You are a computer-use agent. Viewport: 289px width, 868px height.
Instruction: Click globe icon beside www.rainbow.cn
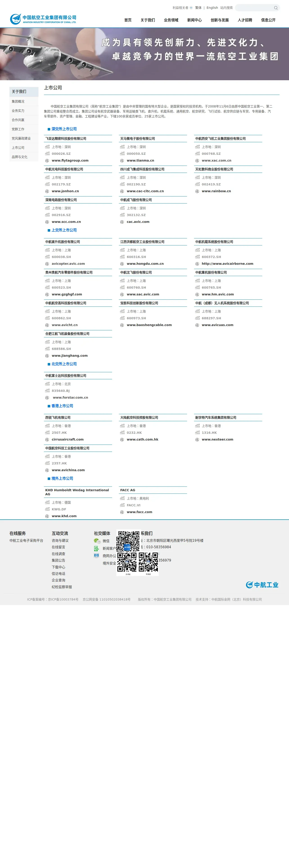click(x=197, y=191)
